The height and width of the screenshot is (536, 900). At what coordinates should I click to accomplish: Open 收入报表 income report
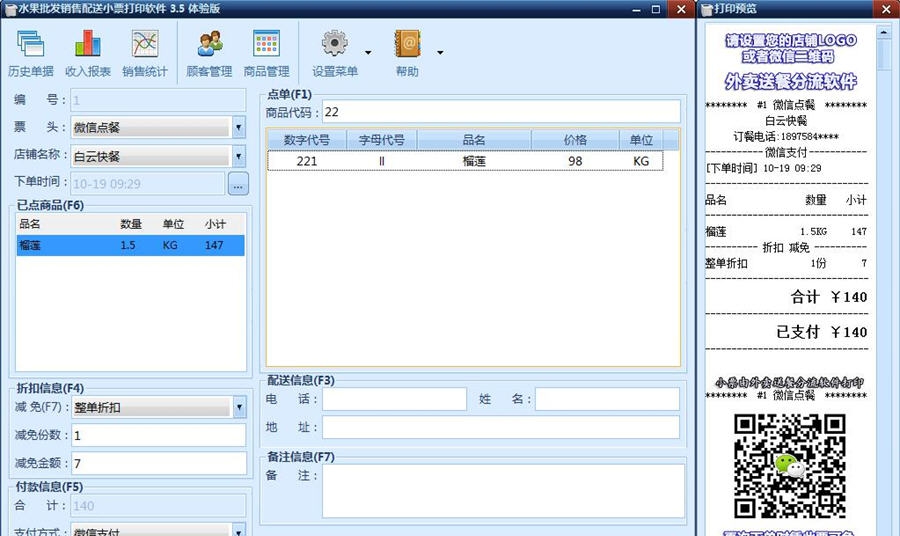(x=88, y=54)
